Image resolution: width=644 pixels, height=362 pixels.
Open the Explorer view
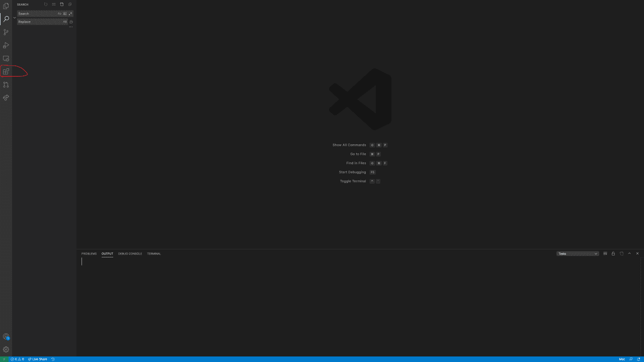click(x=6, y=6)
